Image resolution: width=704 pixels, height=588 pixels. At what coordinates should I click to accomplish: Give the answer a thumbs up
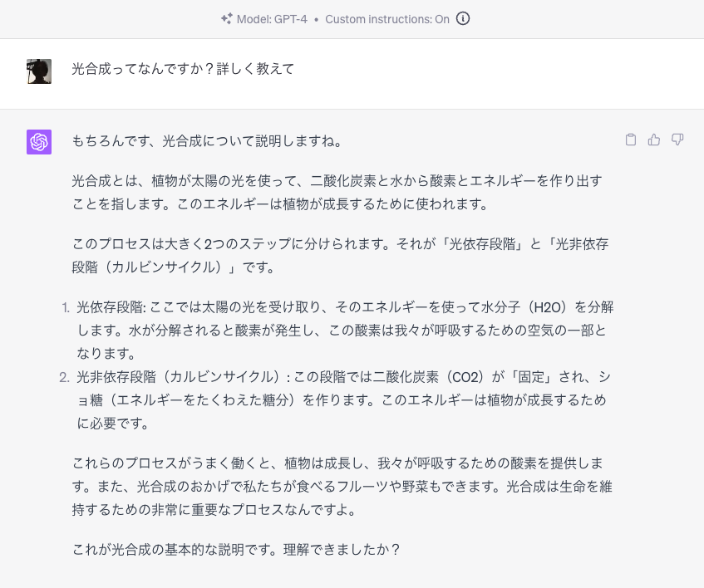pos(653,140)
